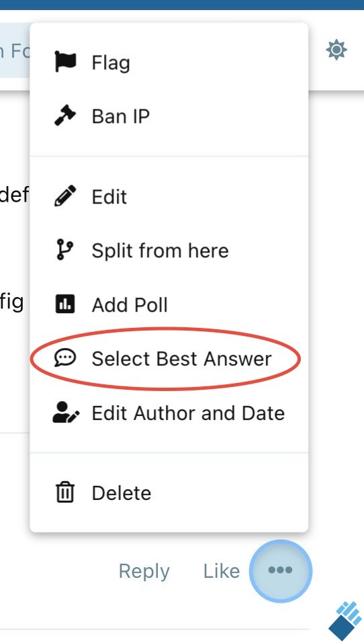Click the Reply link
This screenshot has width=364, height=643.
144,571
